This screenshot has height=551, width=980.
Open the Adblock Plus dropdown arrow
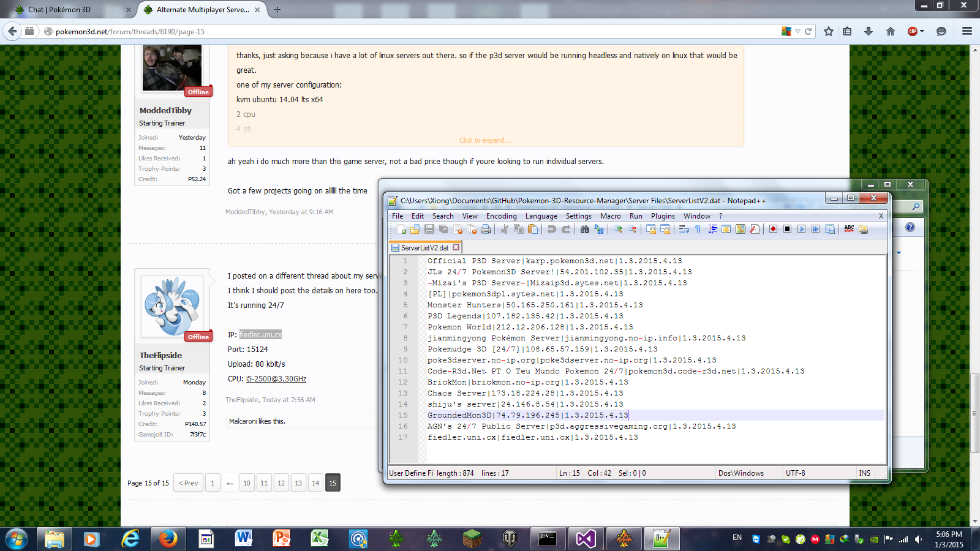coord(922,31)
